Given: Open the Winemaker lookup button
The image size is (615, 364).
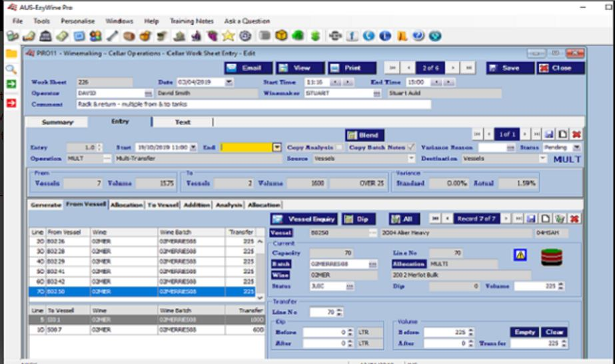Looking at the screenshot, I should click(x=376, y=93).
